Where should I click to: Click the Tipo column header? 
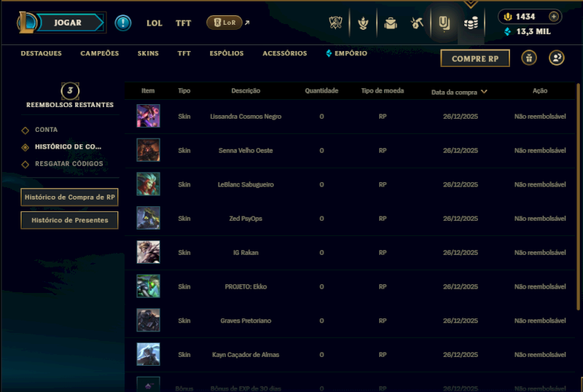184,91
